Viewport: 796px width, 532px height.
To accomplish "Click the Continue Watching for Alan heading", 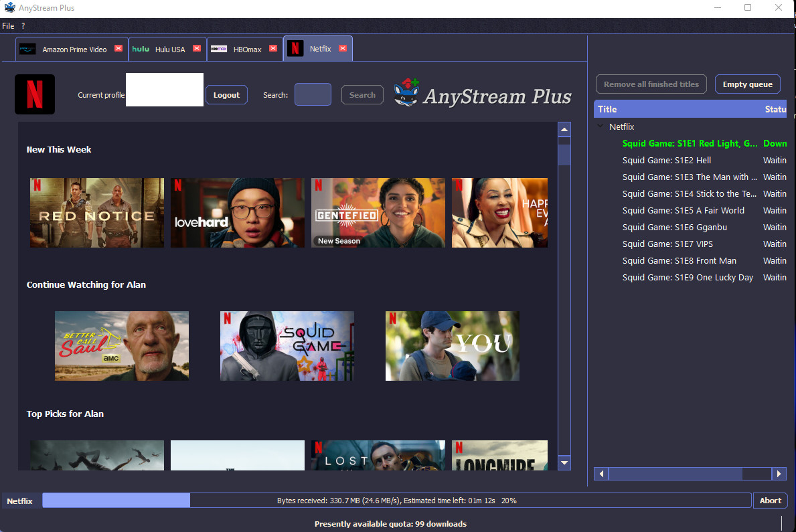I will click(x=86, y=285).
